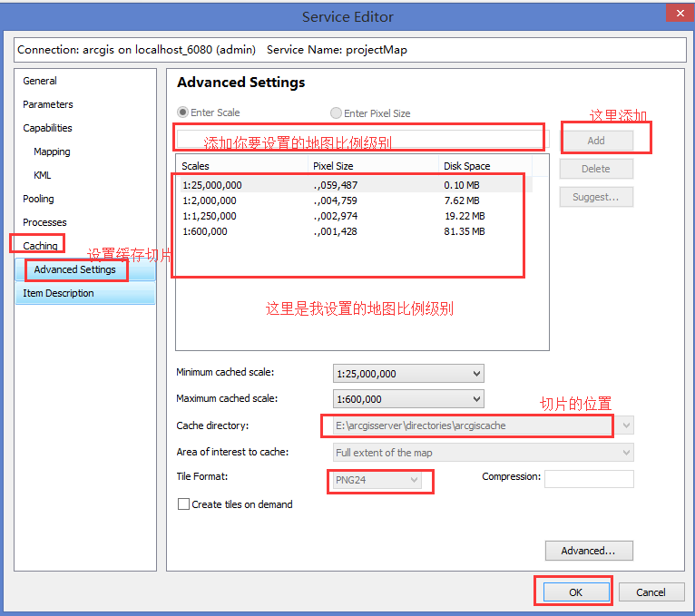
Task: Select the 1:25,000,000 scale row
Action: click(x=357, y=185)
